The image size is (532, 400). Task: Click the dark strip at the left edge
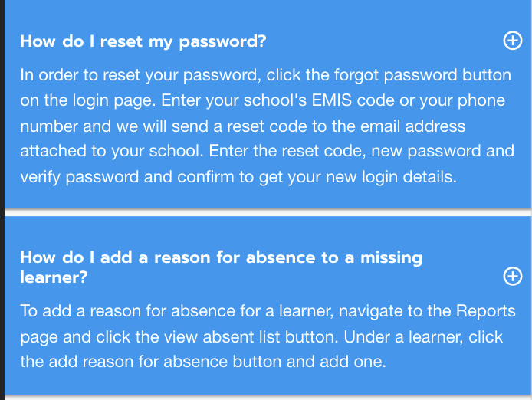pyautogui.click(x=2, y=199)
